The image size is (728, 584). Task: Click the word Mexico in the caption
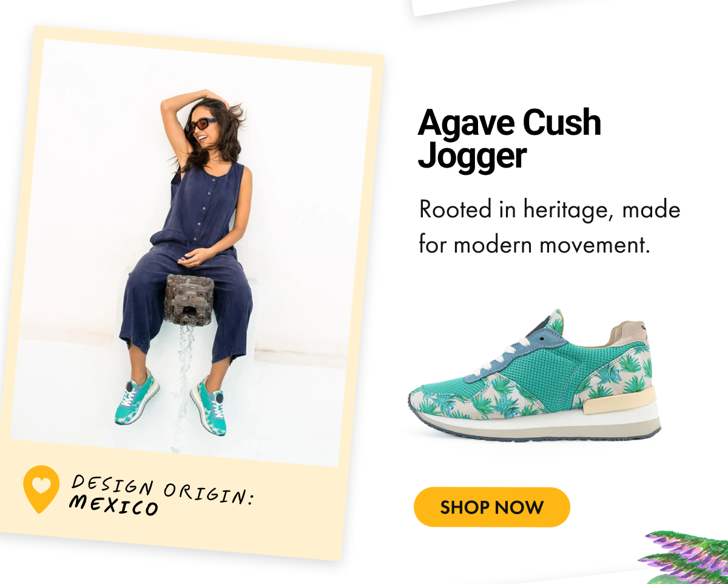(x=113, y=505)
